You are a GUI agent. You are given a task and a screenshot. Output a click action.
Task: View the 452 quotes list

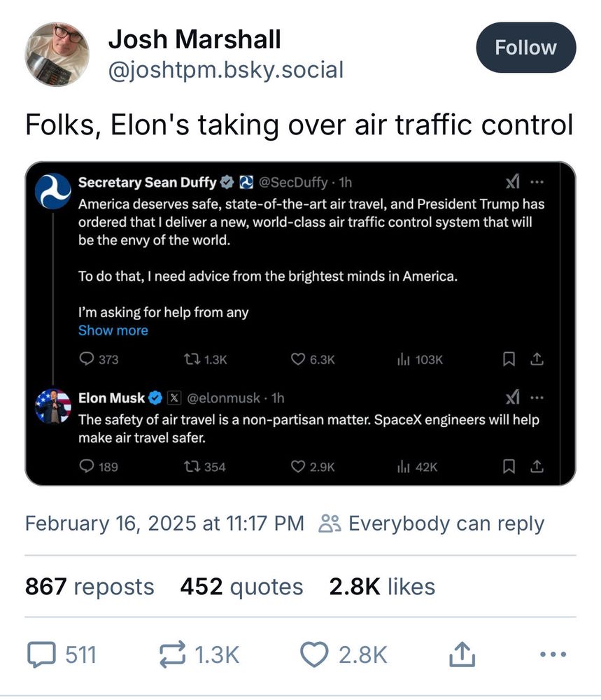[x=241, y=587]
